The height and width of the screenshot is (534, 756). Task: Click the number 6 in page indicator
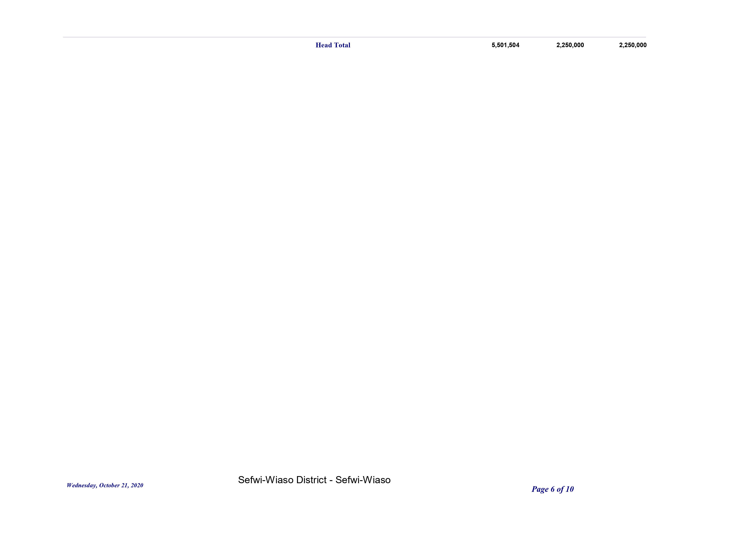pyautogui.click(x=553, y=489)
